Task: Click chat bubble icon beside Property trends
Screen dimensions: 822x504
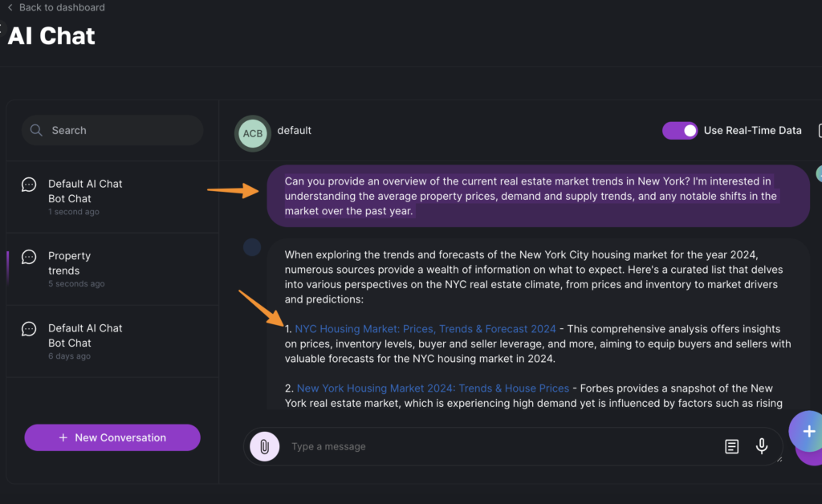Action: point(29,257)
